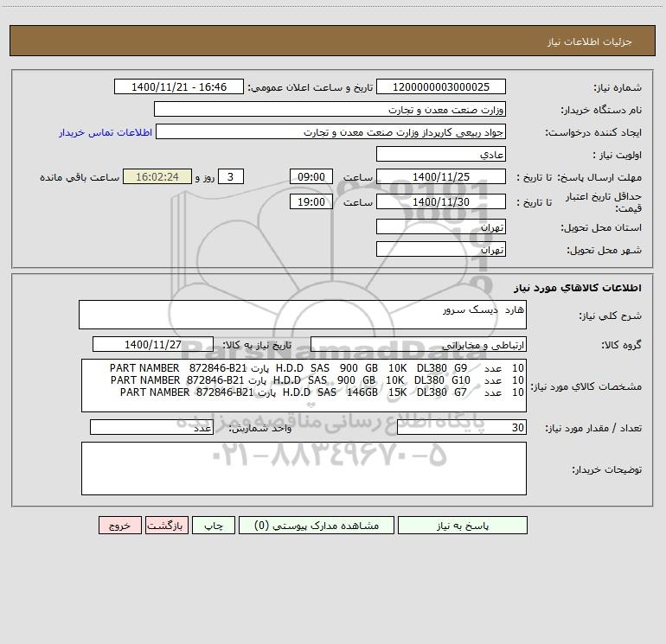Click the response deadline time 09:00
Screen dimensions: 666x644
[x=311, y=176]
